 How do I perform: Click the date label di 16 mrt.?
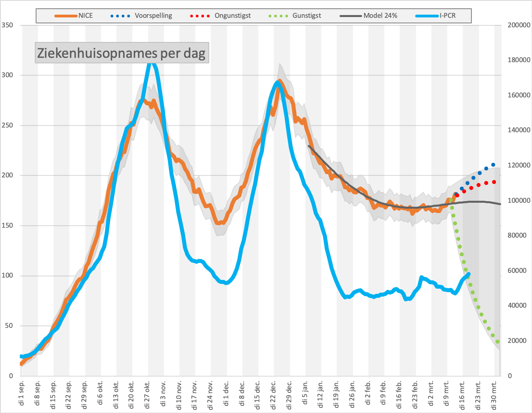click(463, 395)
